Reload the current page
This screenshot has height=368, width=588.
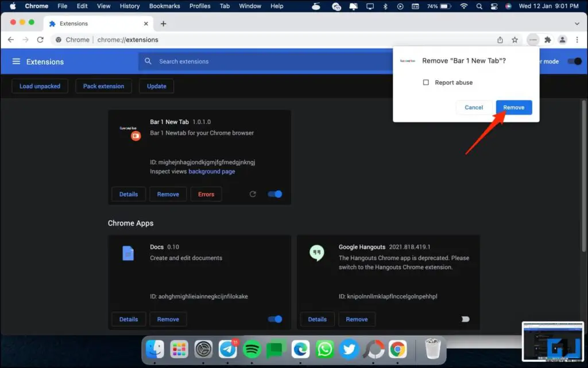(x=40, y=40)
